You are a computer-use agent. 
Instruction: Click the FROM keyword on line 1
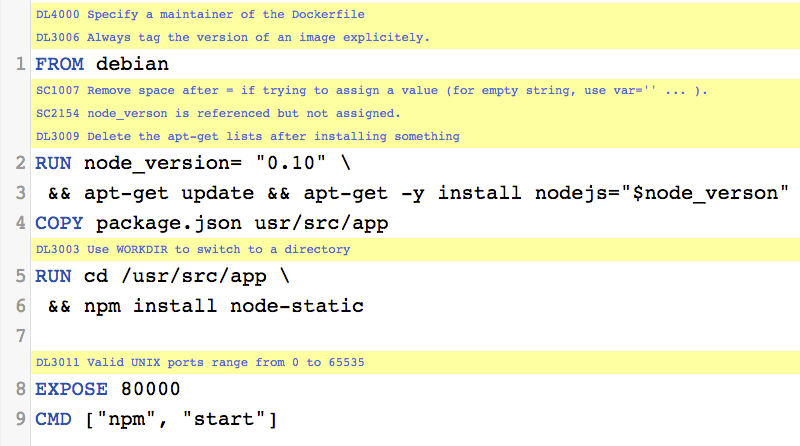click(60, 64)
